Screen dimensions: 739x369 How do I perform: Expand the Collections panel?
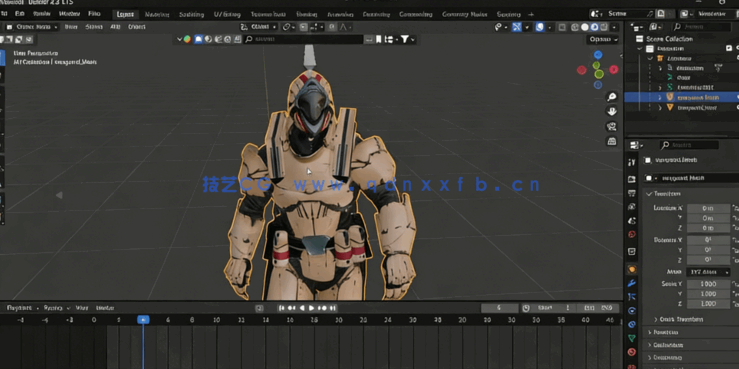[x=665, y=345]
